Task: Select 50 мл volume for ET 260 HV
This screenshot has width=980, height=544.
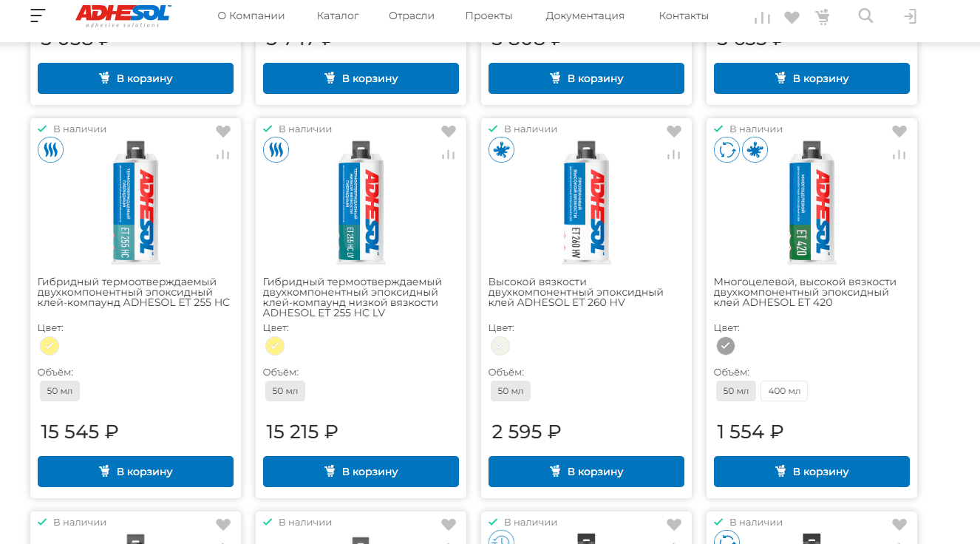Action: pos(510,391)
